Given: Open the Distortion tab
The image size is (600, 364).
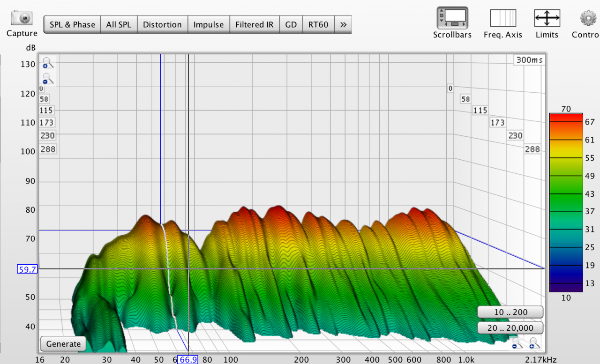Looking at the screenshot, I should click(162, 24).
